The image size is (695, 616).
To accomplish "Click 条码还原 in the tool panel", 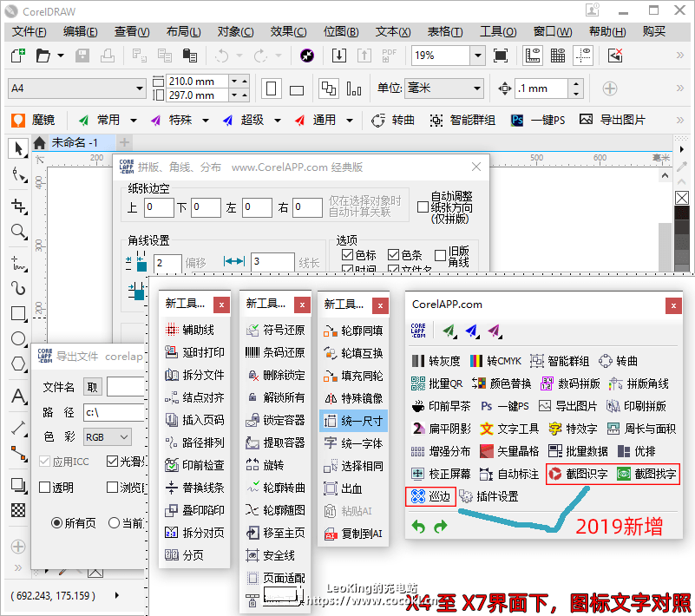I will click(x=275, y=352).
